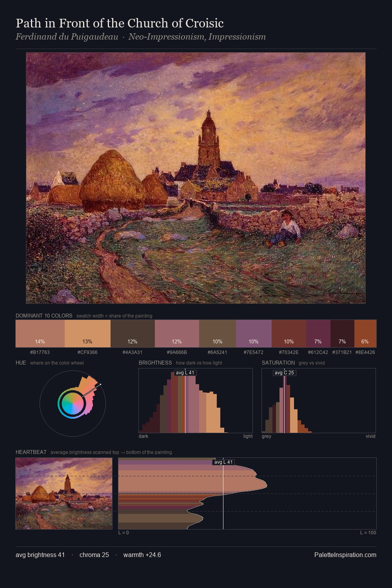Click the artist name Ferdinand du Puigaudeau
The height and width of the screenshot is (588, 392).
(67, 37)
